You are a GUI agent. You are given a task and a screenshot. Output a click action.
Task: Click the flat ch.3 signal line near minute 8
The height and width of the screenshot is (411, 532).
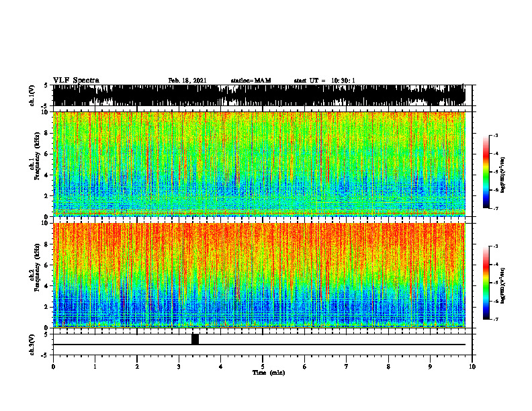388,345
